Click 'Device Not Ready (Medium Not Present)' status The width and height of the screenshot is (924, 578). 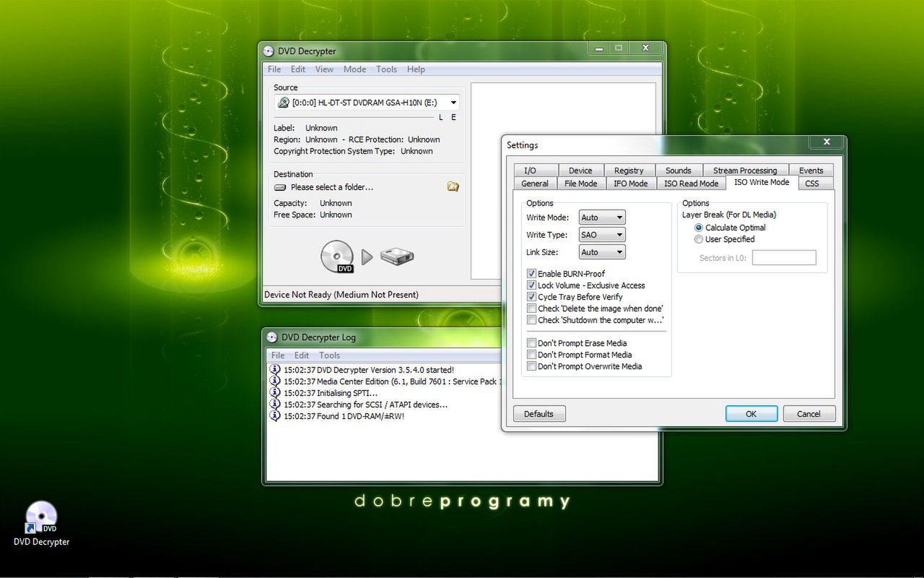(341, 295)
